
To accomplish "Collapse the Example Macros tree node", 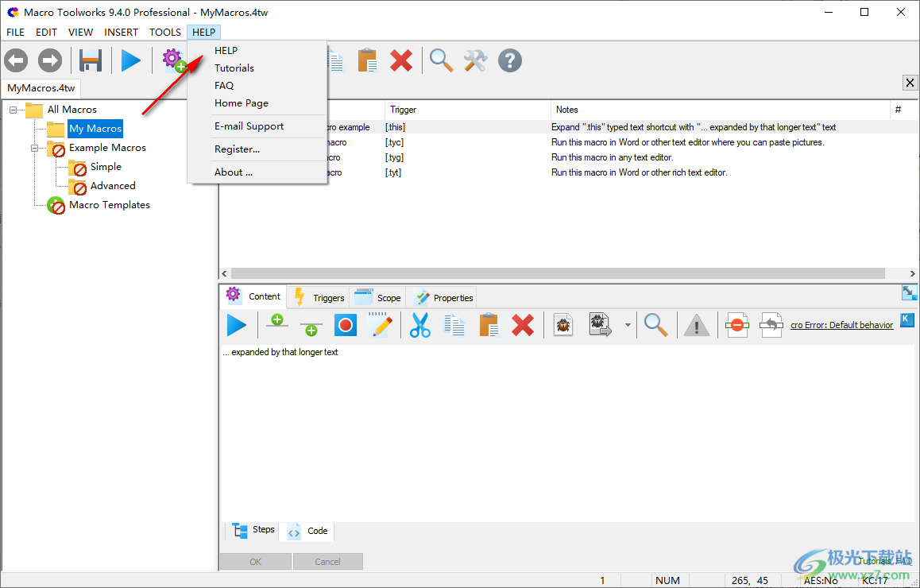I will [x=34, y=148].
